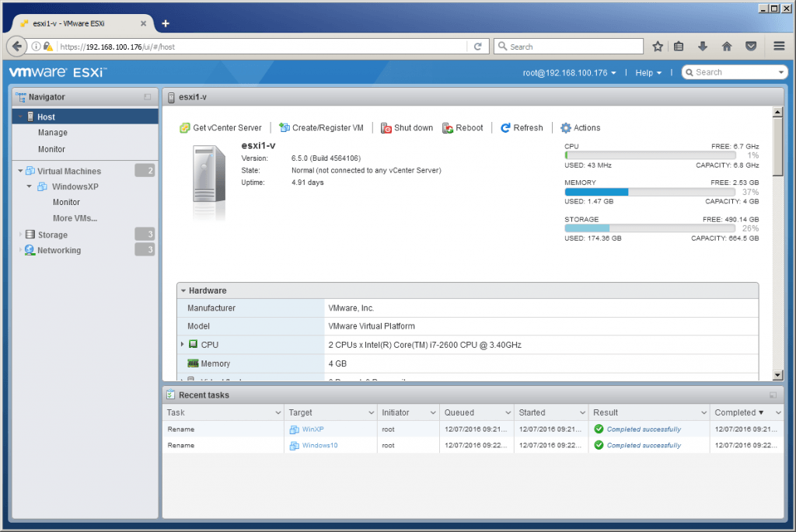
Task: Click the site info icon in address bar
Action: pyautogui.click(x=36, y=46)
